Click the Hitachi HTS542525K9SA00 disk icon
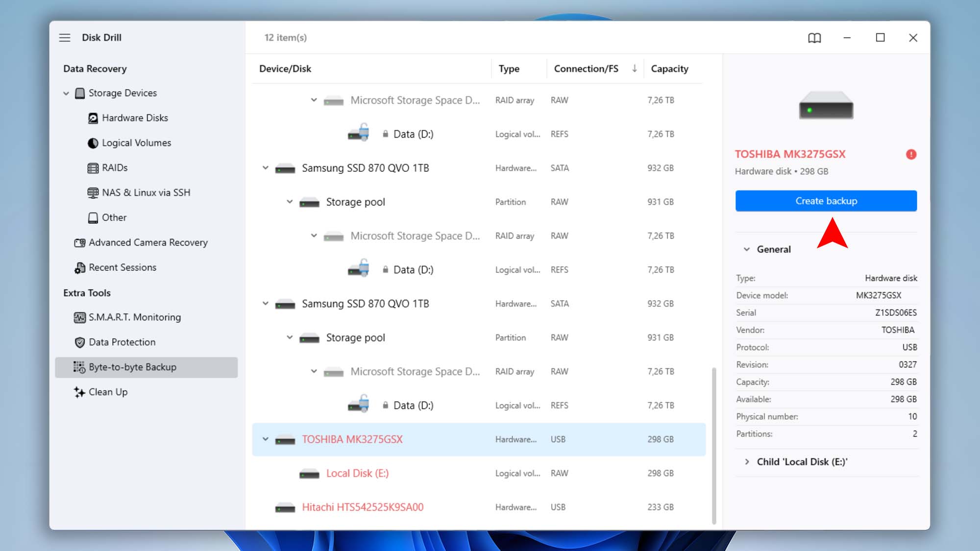Viewport: 980px width, 551px height. (x=285, y=507)
